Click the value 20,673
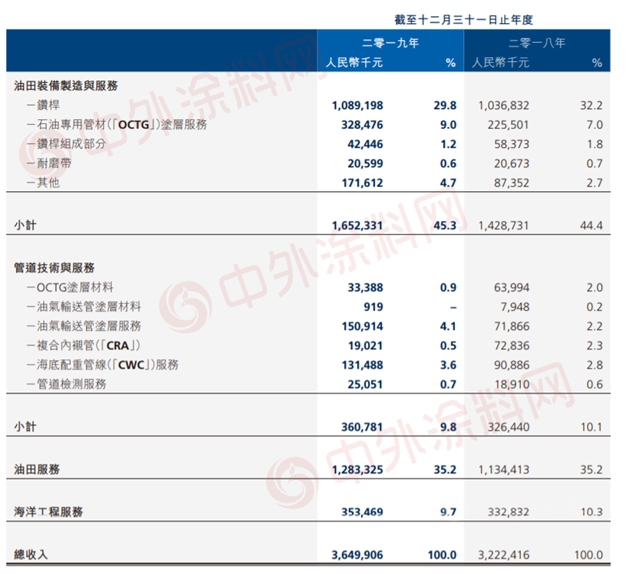Viewport: 640px width, 574px height. (x=512, y=163)
